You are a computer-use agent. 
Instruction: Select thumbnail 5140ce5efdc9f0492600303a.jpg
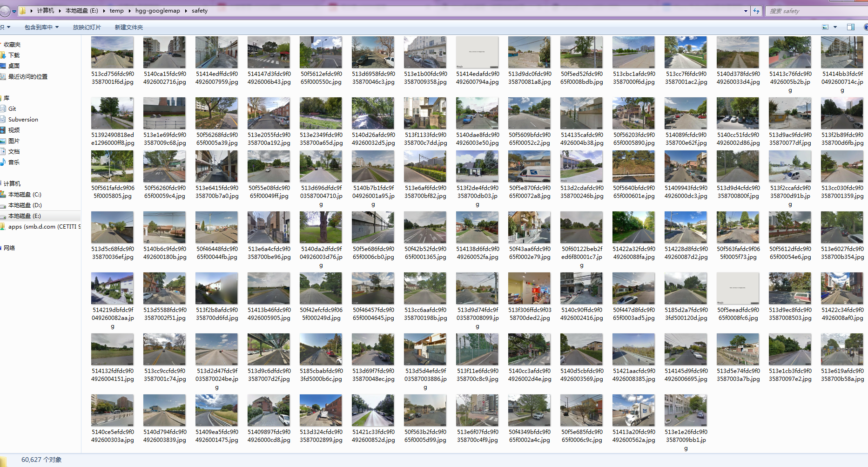point(112,410)
